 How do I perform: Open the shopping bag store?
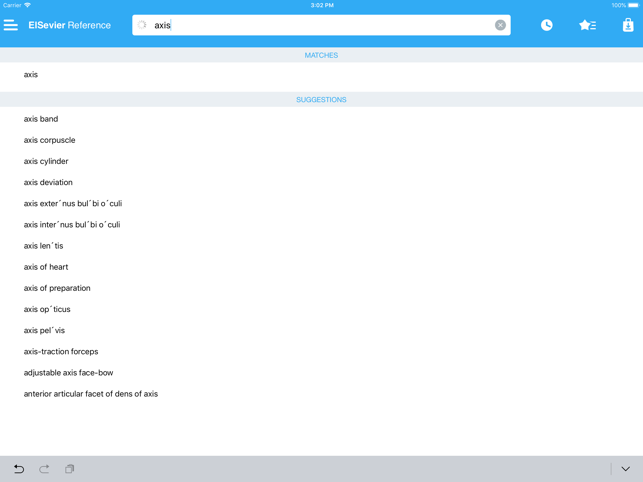(627, 25)
